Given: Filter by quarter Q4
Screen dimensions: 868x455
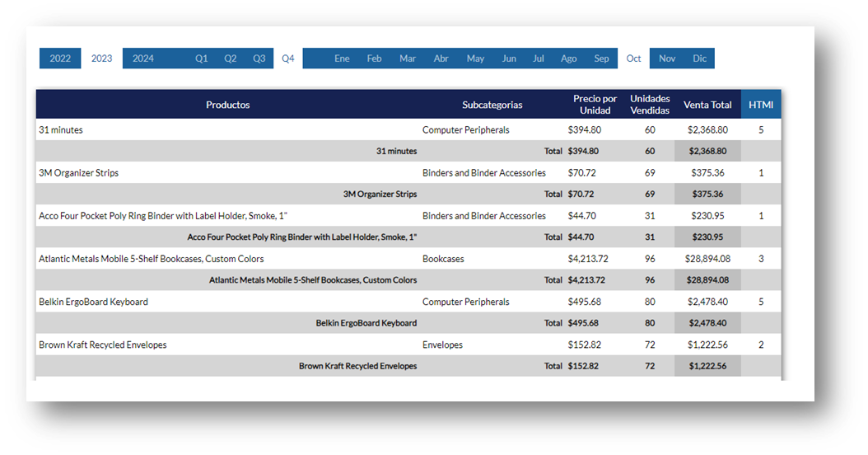Looking at the screenshot, I should pos(288,59).
